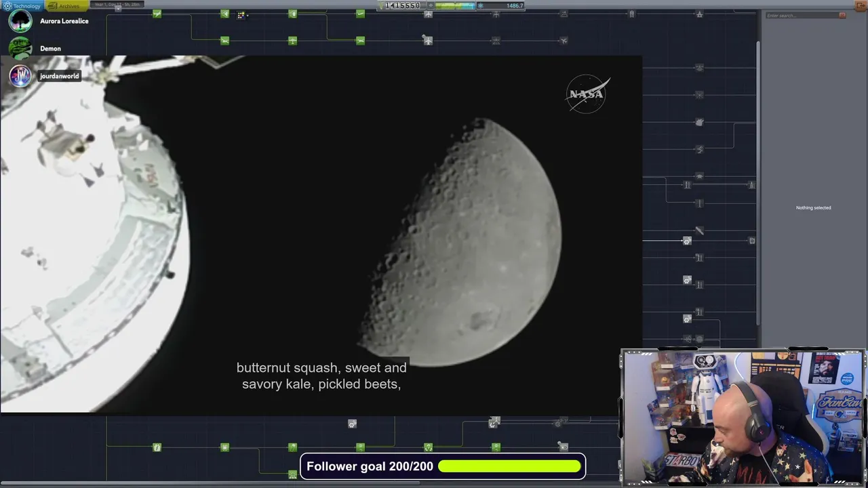Select the grey diagonal wing node at right

pos(699,230)
